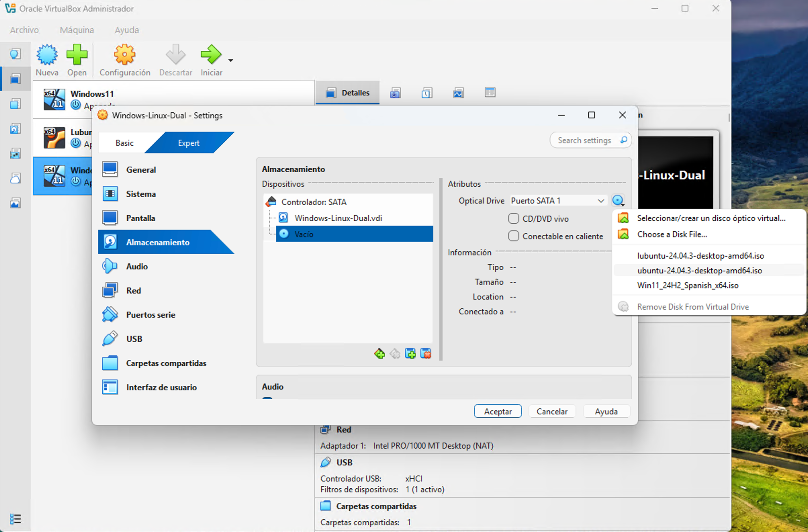The image size is (808, 532).
Task: Open the logs icon beside Detalles tab
Action: 427,93
